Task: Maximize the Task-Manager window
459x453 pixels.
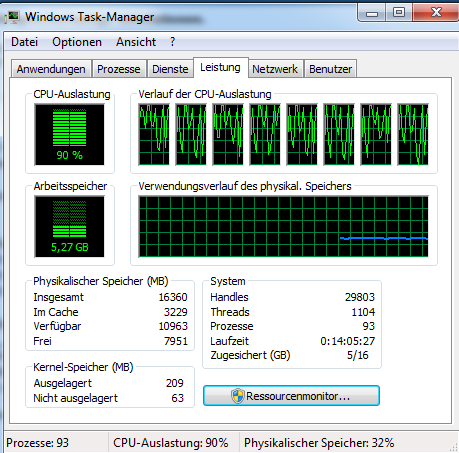Action: coord(399,13)
